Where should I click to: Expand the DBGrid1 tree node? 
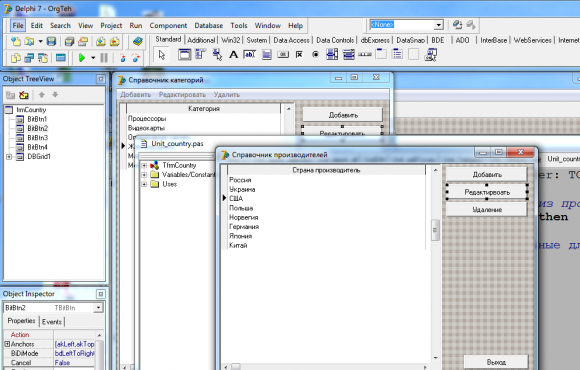(9, 157)
